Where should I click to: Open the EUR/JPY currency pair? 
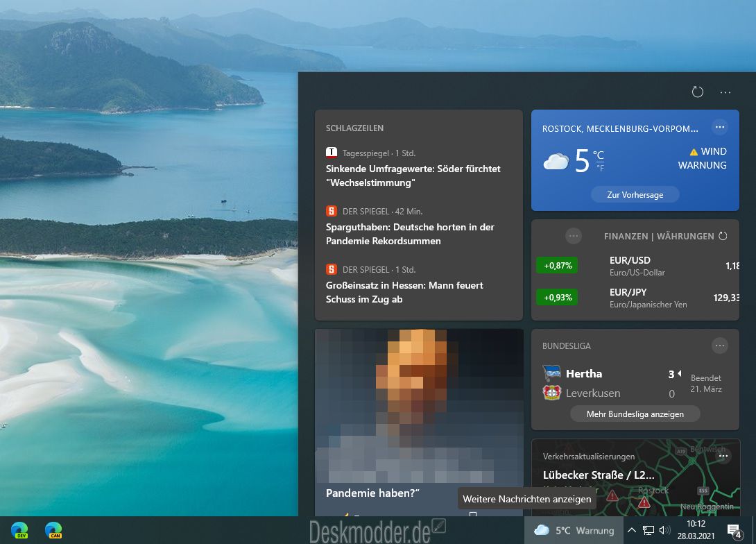pos(648,298)
